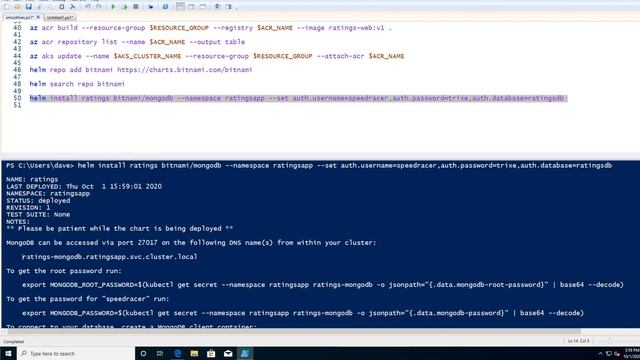The width and height of the screenshot is (640, 360).
Task: Click line number 51 in the gutter
Action: [17, 105]
